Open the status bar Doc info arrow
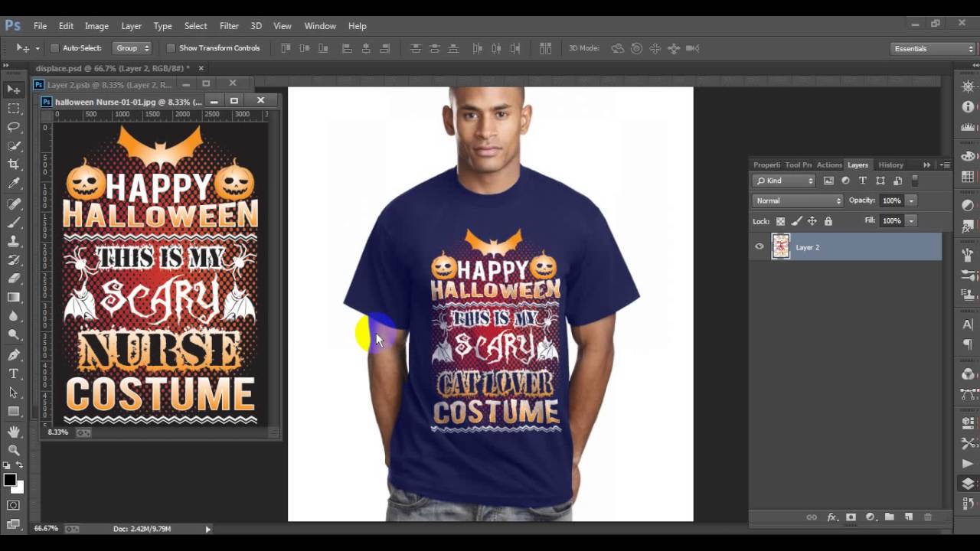 tap(207, 529)
